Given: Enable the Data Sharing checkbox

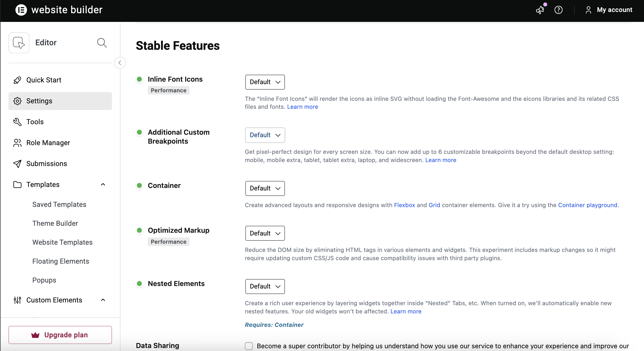Looking at the screenshot, I should click(x=249, y=346).
